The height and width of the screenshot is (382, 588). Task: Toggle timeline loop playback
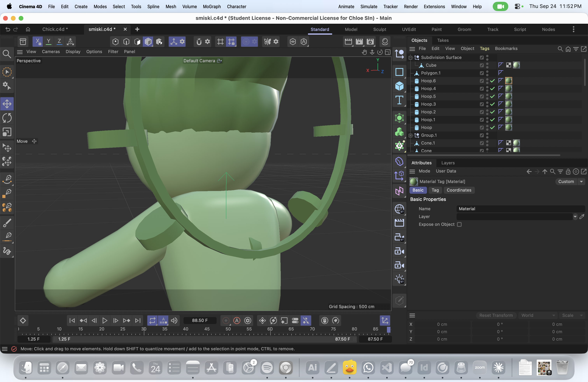[x=152, y=321]
